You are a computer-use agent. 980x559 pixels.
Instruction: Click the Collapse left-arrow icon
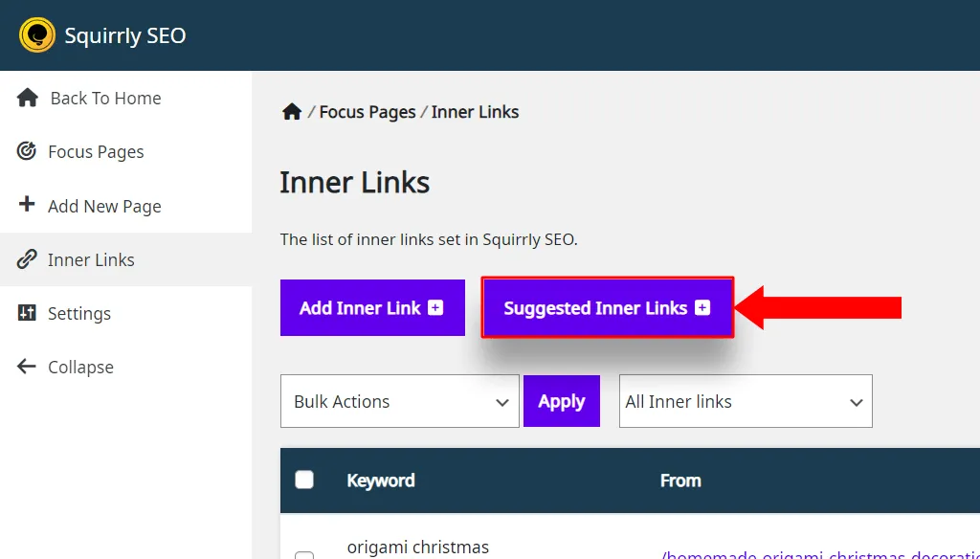coord(26,367)
